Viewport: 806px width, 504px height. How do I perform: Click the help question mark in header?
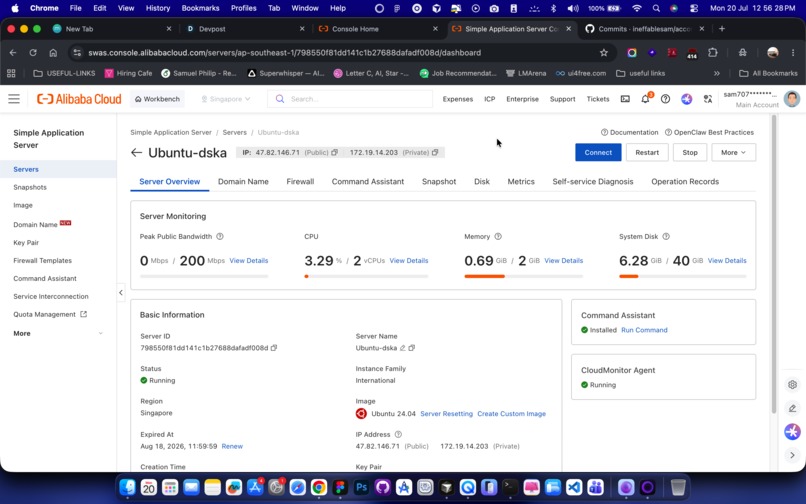[x=665, y=99]
